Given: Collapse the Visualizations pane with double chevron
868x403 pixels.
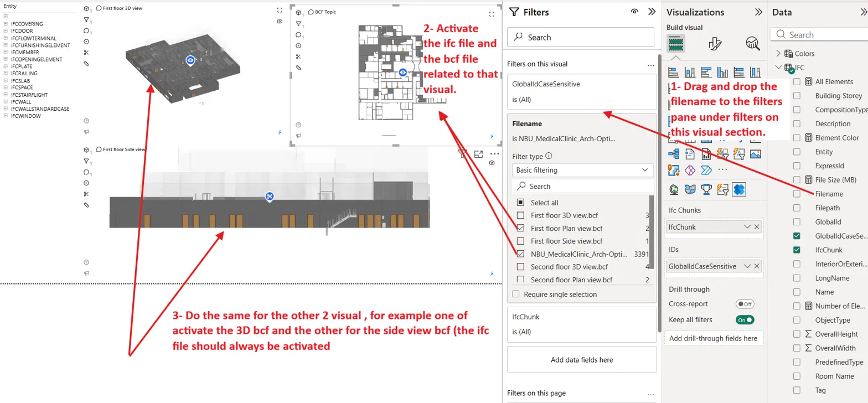Looking at the screenshot, I should tap(758, 12).
